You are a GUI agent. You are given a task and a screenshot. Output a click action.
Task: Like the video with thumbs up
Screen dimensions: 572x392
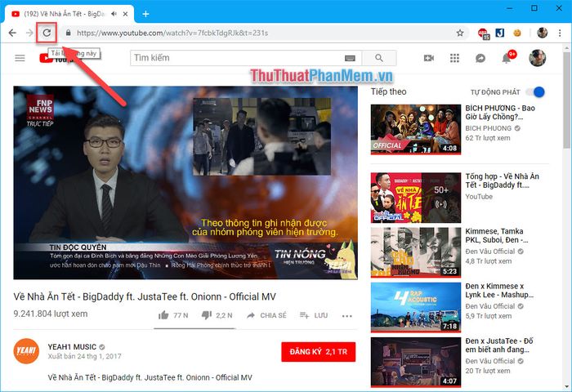tap(173, 315)
